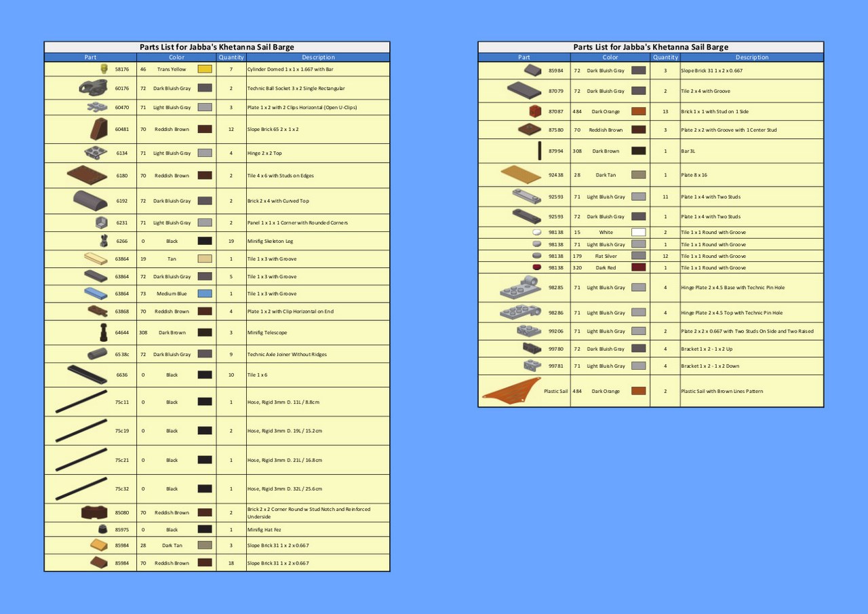The width and height of the screenshot is (868, 614).
Task: Click the Hinge Plate Base image 98285
Action: (521, 288)
